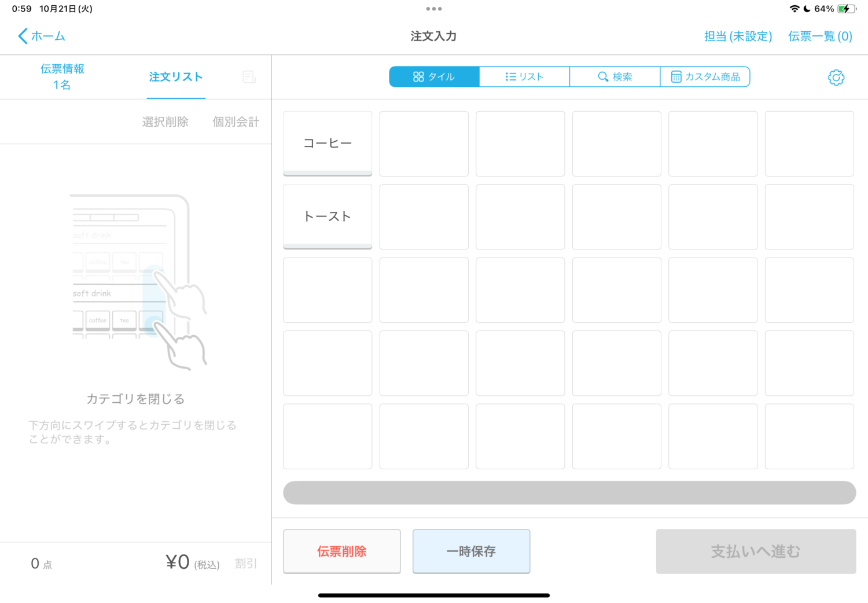Select カスタム商品 custom product segment
868x603 pixels.
pyautogui.click(x=705, y=77)
